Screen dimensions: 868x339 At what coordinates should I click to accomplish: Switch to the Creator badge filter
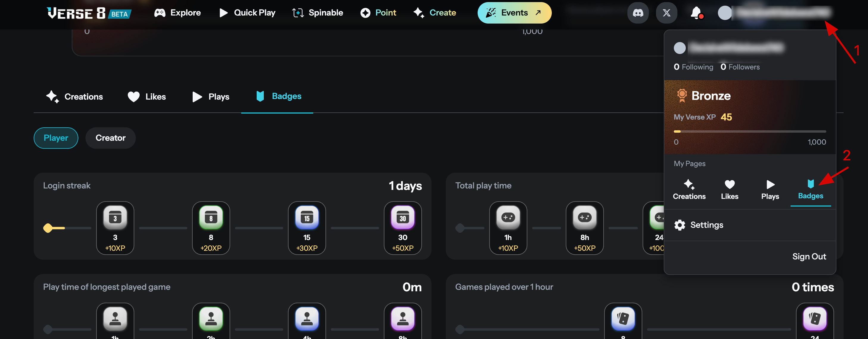pyautogui.click(x=110, y=138)
